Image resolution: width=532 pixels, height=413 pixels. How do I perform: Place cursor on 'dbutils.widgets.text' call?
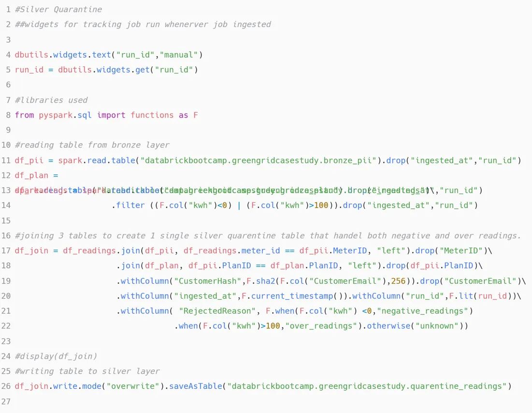coord(63,55)
